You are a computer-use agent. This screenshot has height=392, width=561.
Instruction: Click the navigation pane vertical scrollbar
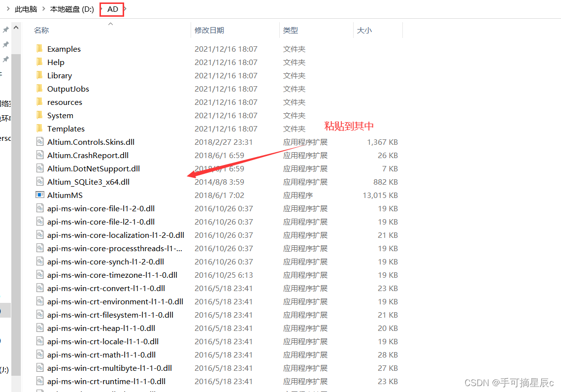[16, 215]
